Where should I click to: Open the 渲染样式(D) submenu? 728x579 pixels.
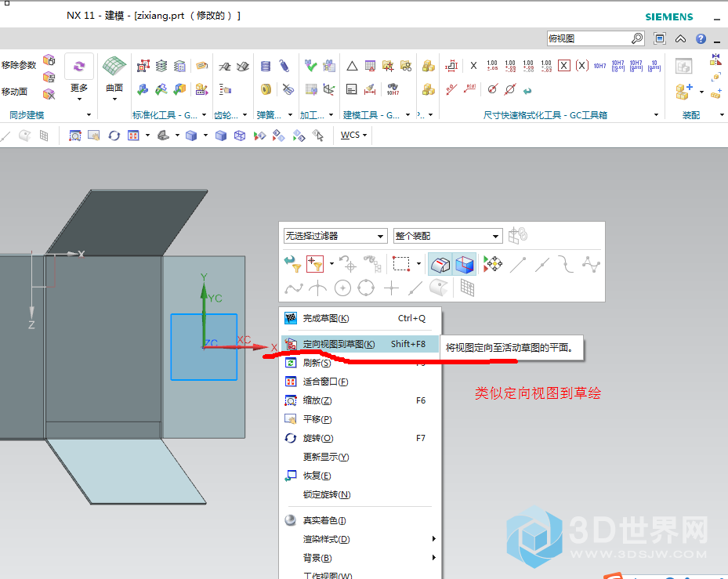tap(360, 539)
